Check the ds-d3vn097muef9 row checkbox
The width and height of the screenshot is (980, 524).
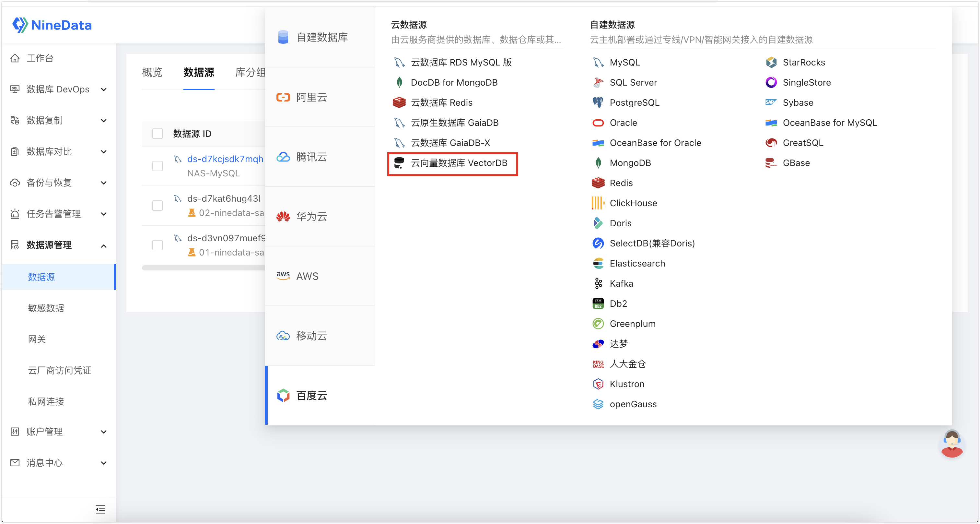157,245
